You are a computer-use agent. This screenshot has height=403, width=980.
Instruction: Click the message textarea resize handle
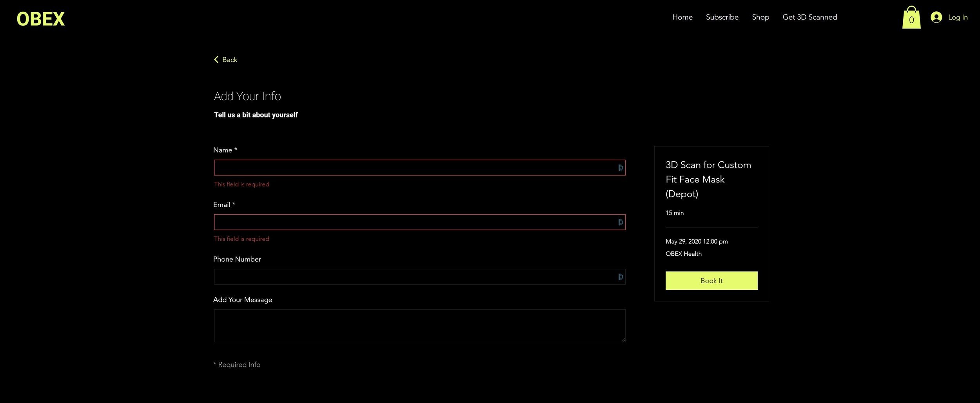(x=623, y=340)
